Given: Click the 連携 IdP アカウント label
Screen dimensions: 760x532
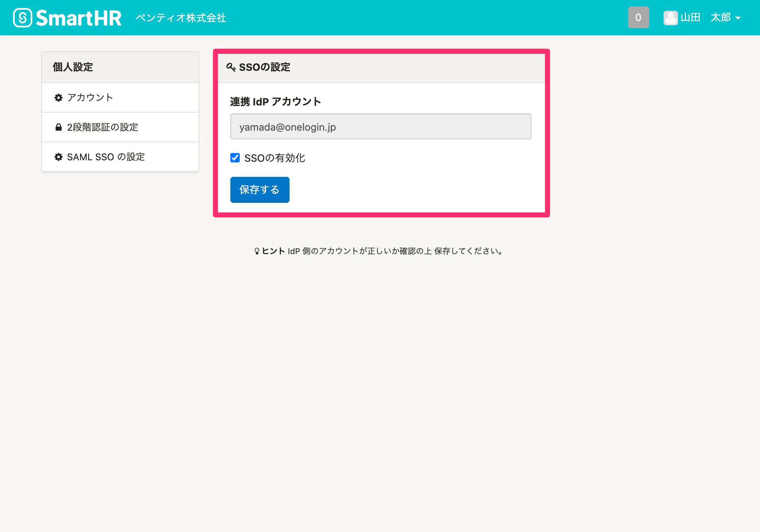Looking at the screenshot, I should tap(275, 102).
